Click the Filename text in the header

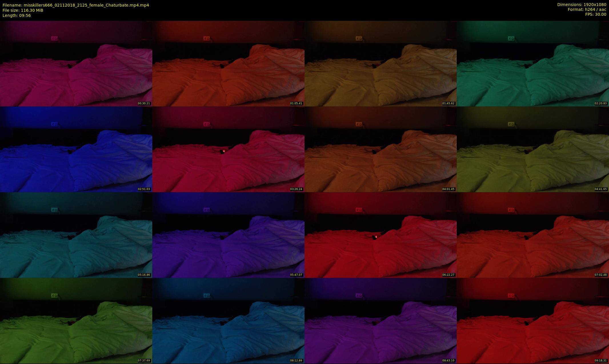[x=76, y=5]
